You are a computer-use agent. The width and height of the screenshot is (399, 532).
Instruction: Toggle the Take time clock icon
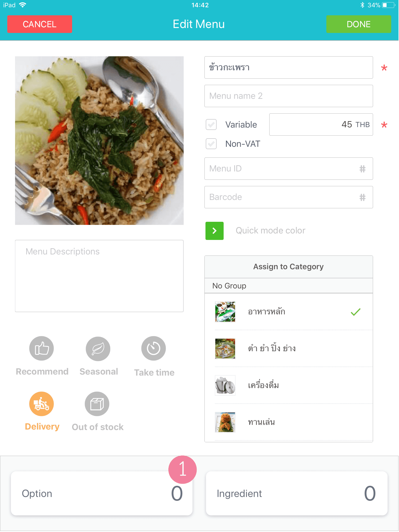pyautogui.click(x=154, y=348)
